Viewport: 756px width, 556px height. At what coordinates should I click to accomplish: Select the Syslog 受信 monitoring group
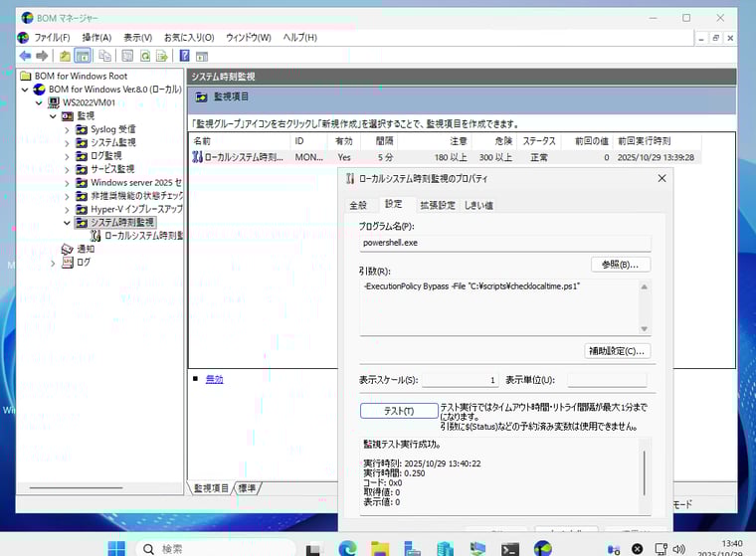(x=112, y=129)
